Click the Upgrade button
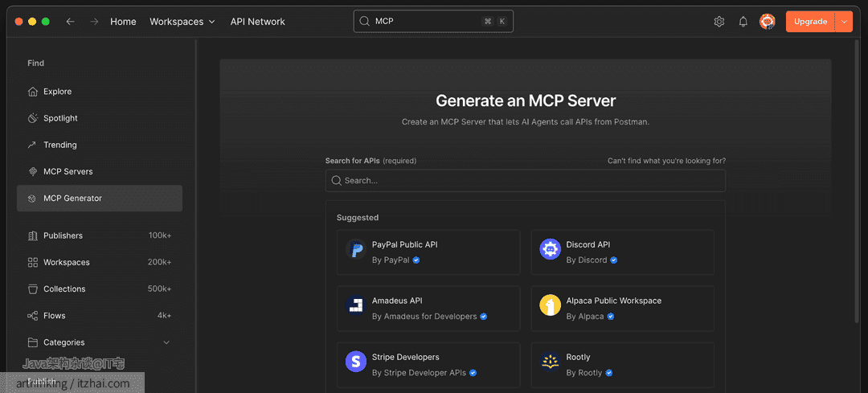This screenshot has width=868, height=393. point(810,22)
